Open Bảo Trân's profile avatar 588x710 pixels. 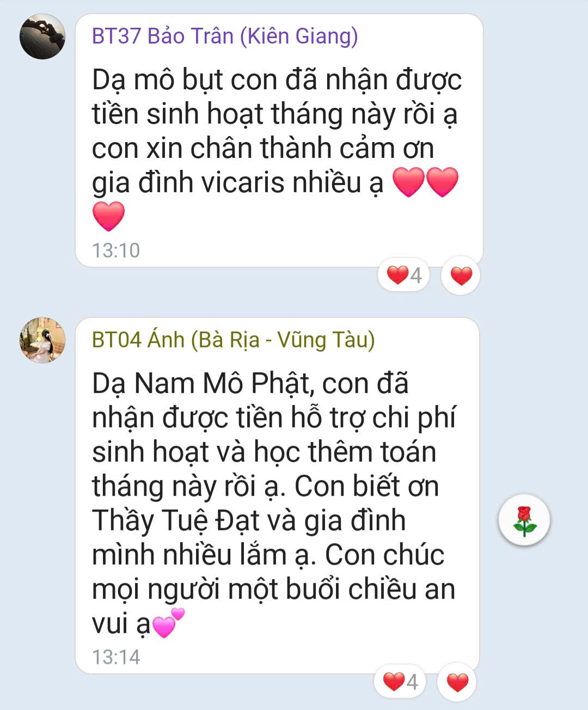pyautogui.click(x=42, y=36)
